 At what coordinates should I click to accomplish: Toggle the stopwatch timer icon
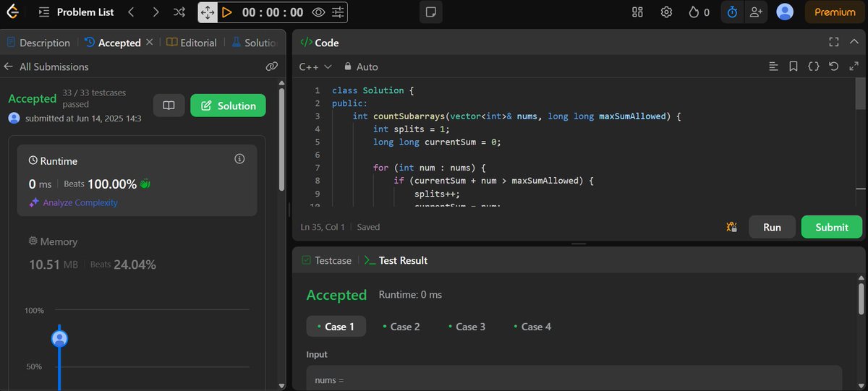[x=732, y=12]
